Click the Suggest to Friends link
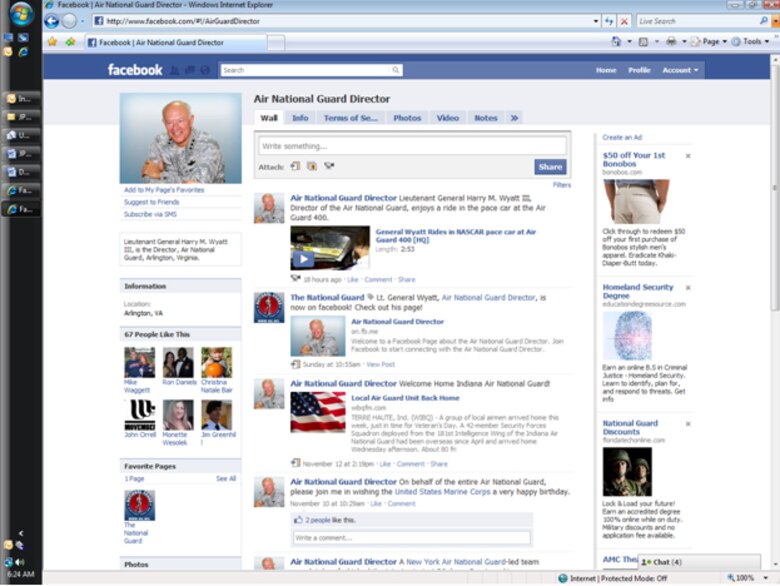The image size is (780, 586). pos(152,202)
